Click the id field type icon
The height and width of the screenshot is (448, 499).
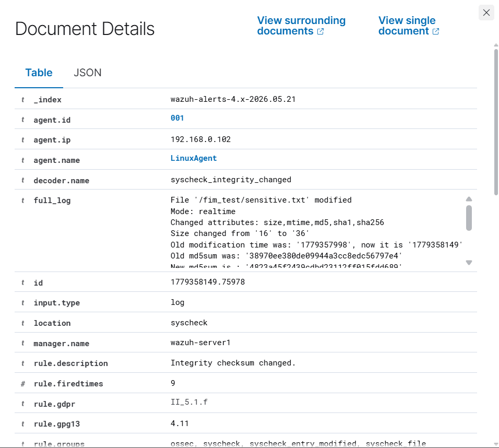pos(23,282)
